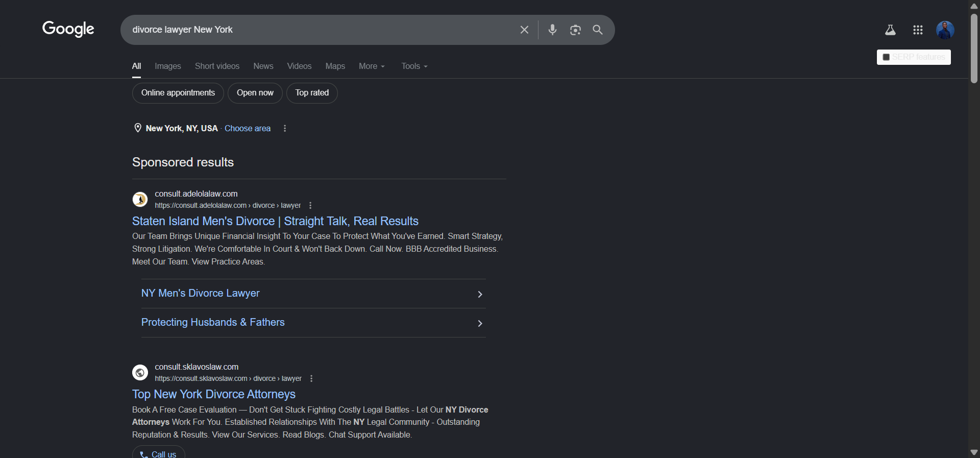Expand the More search categories dropdown
Image resolution: width=980 pixels, height=458 pixels.
coord(372,66)
